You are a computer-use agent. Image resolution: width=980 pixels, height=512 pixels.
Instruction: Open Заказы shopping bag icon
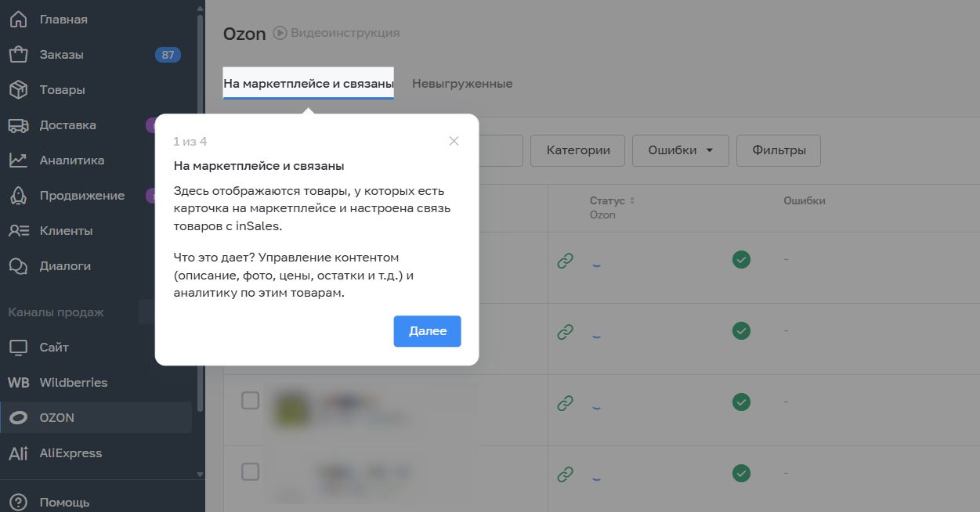point(18,54)
